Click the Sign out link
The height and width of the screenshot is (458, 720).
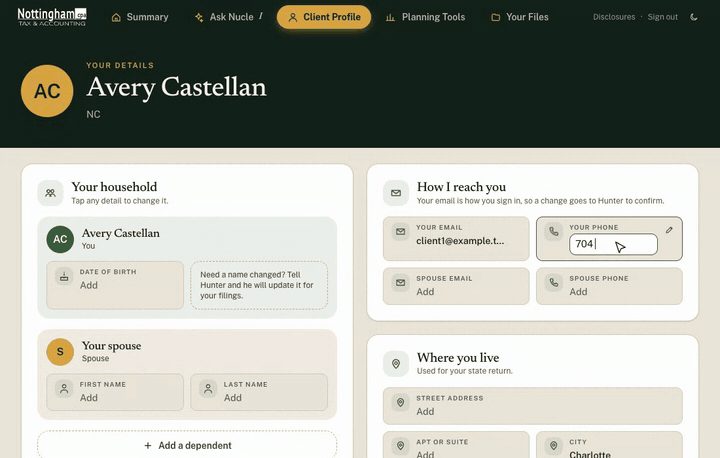[663, 17]
